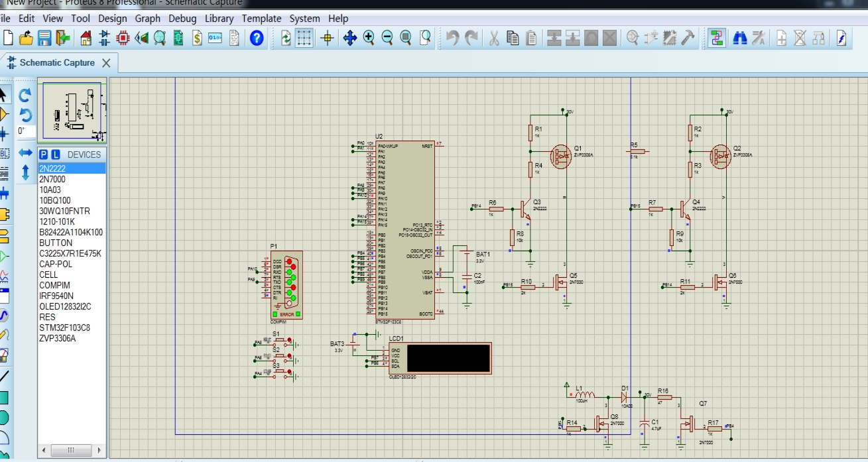Open Property Assignment Tool wrench icon
The height and width of the screenshot is (462, 868).
coord(759,38)
